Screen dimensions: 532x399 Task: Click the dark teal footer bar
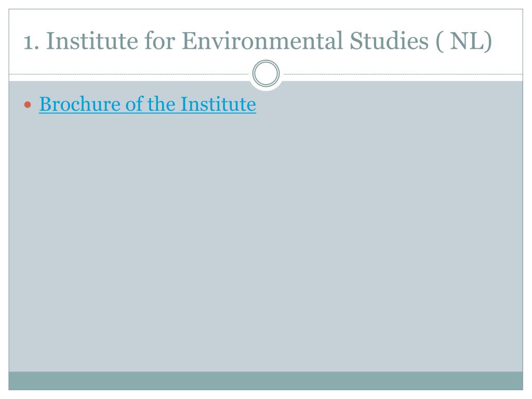tap(265, 381)
